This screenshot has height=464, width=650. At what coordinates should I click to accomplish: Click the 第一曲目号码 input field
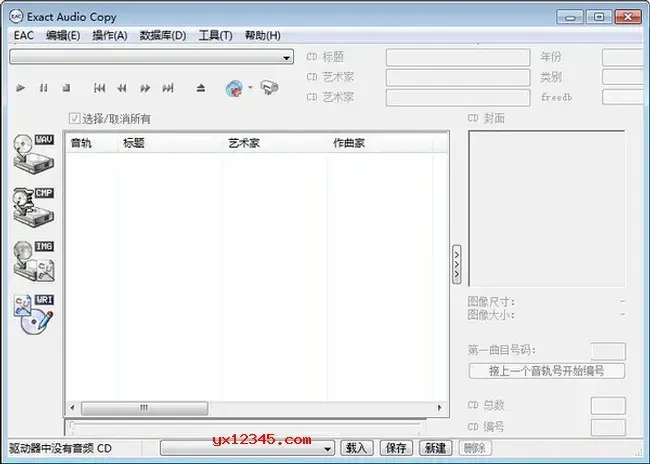[608, 351]
